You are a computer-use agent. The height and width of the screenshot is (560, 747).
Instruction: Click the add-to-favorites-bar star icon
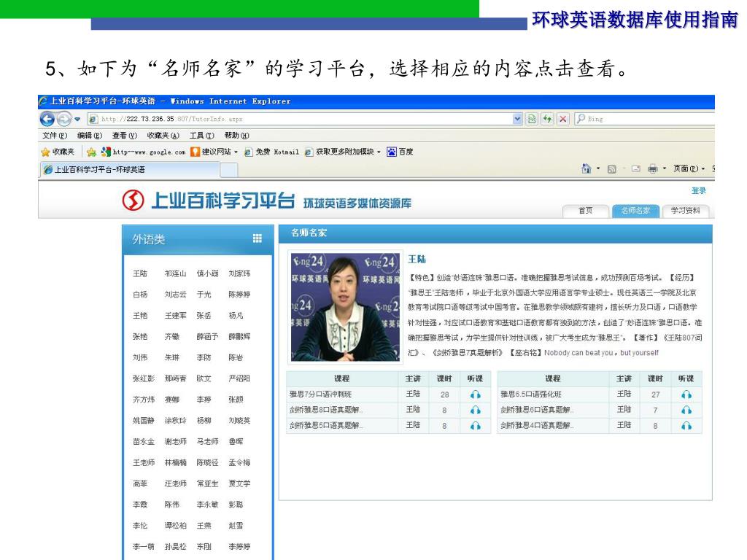point(91,152)
